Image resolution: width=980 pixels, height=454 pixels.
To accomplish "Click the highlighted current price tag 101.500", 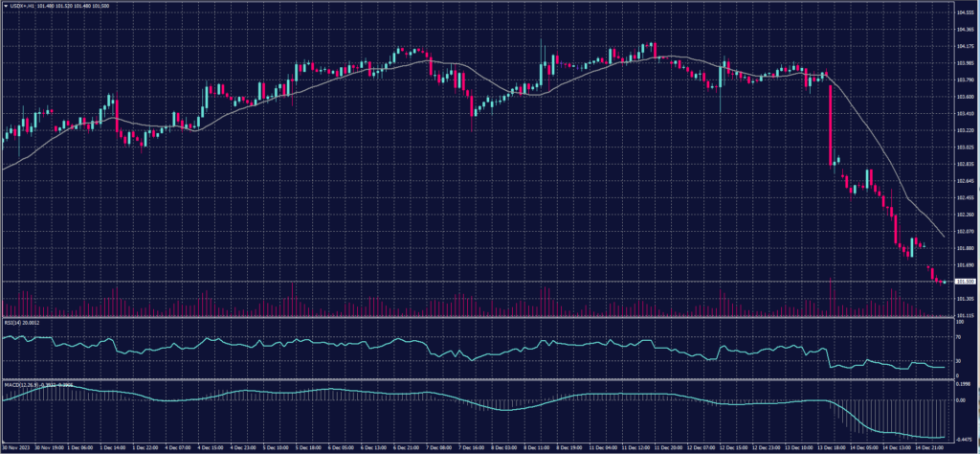I will (964, 282).
